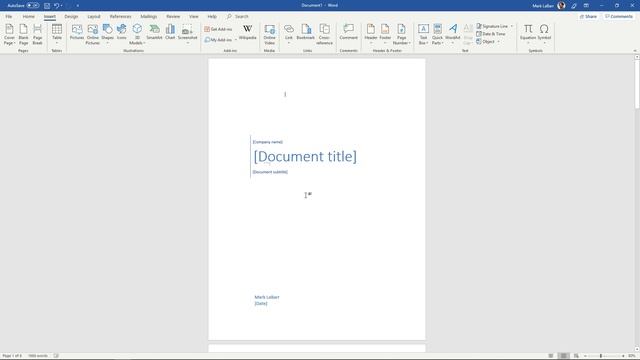Insert a Cross-reference
This screenshot has height=360, width=640.
[324, 34]
